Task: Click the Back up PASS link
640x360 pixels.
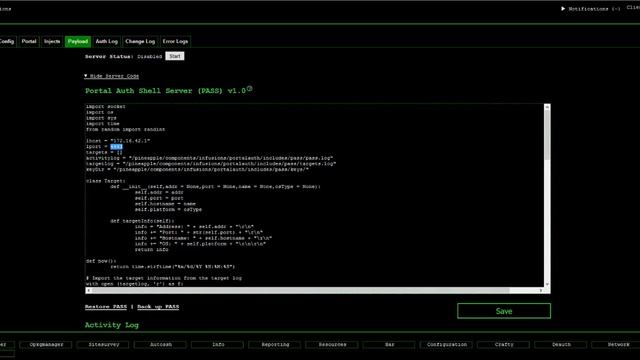Action: point(158,307)
